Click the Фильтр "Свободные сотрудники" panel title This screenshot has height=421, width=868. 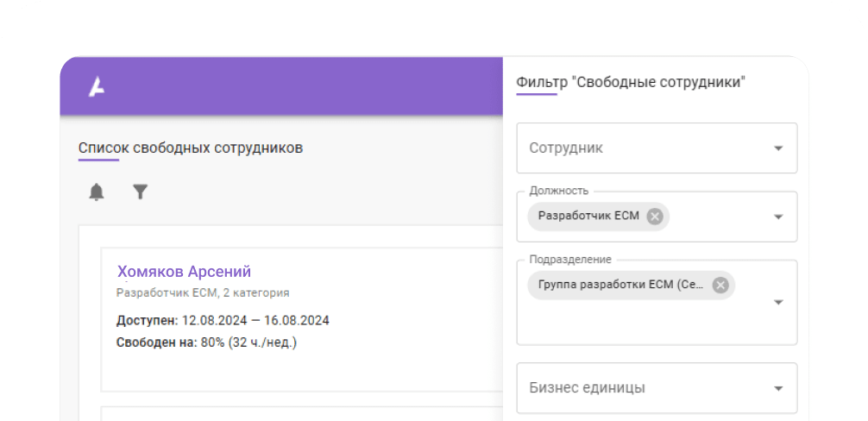coord(631,83)
